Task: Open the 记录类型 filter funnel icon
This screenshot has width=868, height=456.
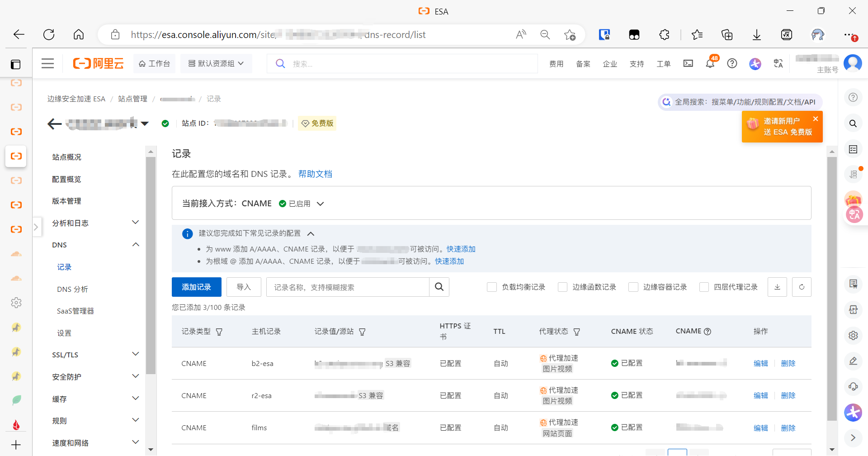Action: coord(220,332)
